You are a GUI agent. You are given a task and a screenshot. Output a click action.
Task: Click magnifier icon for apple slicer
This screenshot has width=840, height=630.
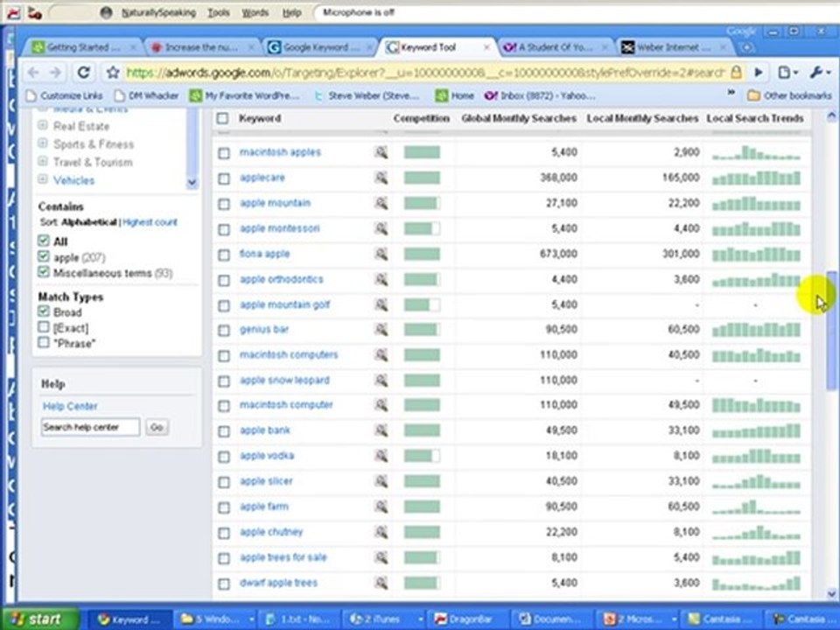pyautogui.click(x=381, y=481)
